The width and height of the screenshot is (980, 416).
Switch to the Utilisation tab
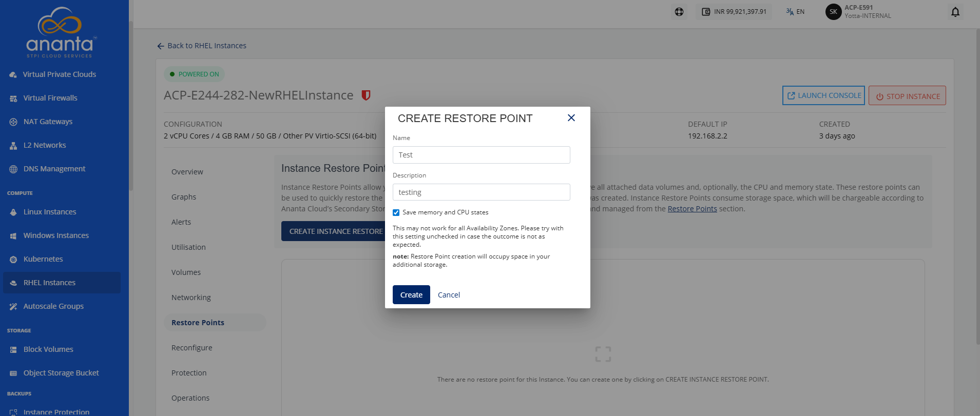188,247
